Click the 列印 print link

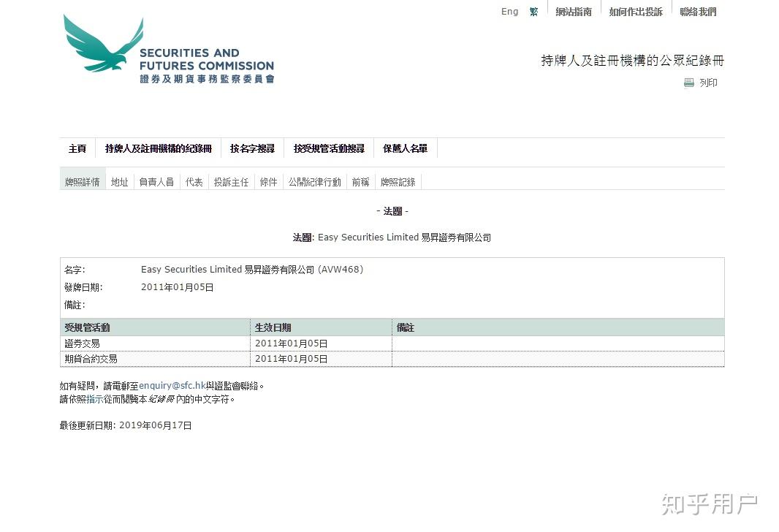(708, 83)
